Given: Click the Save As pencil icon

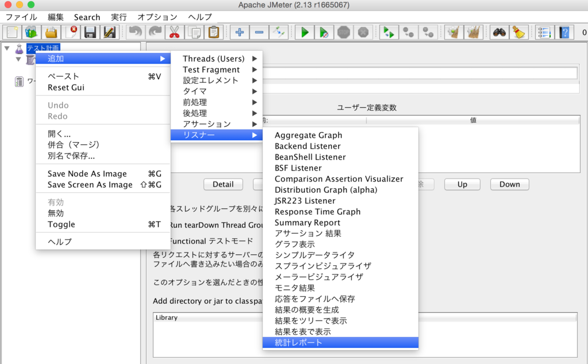Looking at the screenshot, I should tap(110, 32).
